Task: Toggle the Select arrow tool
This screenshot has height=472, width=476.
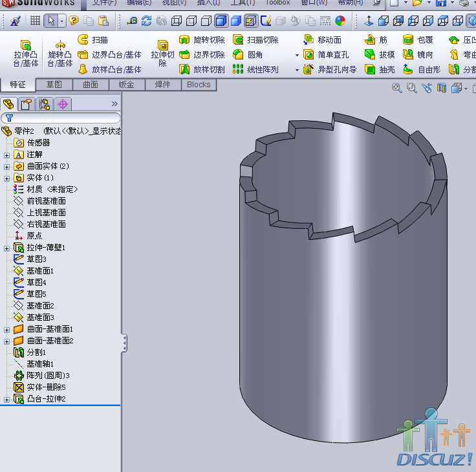Action: click(x=51, y=21)
